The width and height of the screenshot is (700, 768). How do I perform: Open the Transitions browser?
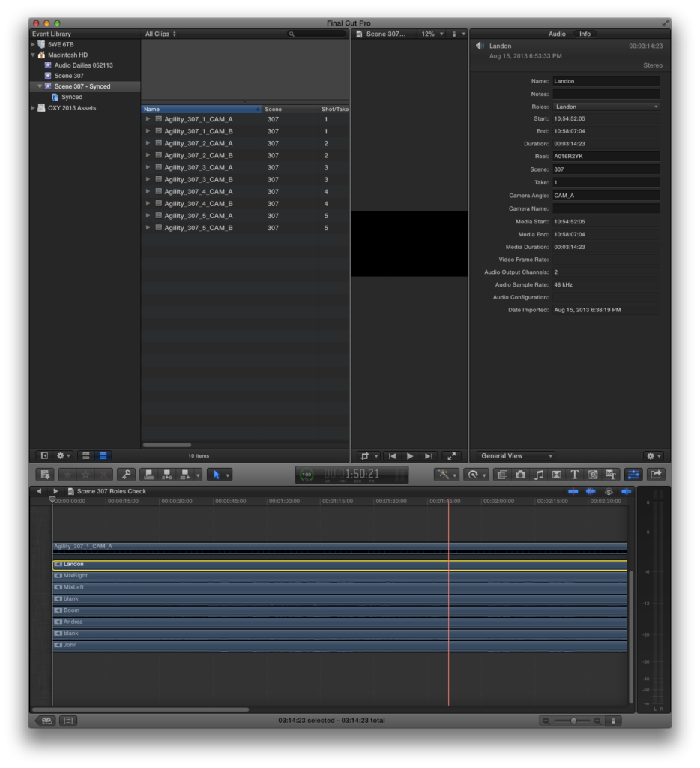pyautogui.click(x=557, y=475)
